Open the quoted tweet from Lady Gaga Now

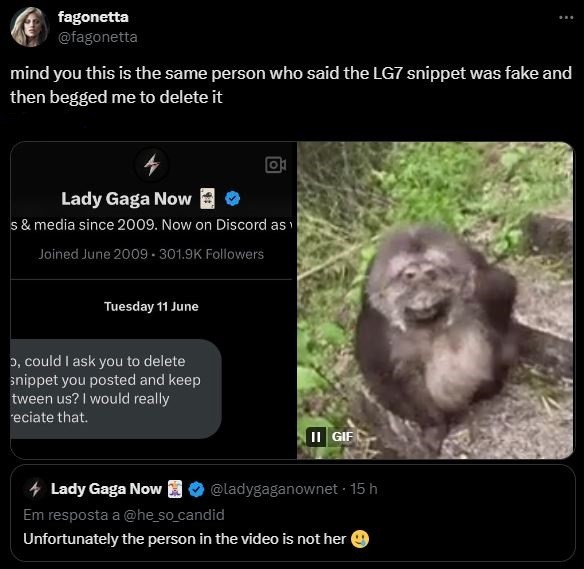(293, 513)
